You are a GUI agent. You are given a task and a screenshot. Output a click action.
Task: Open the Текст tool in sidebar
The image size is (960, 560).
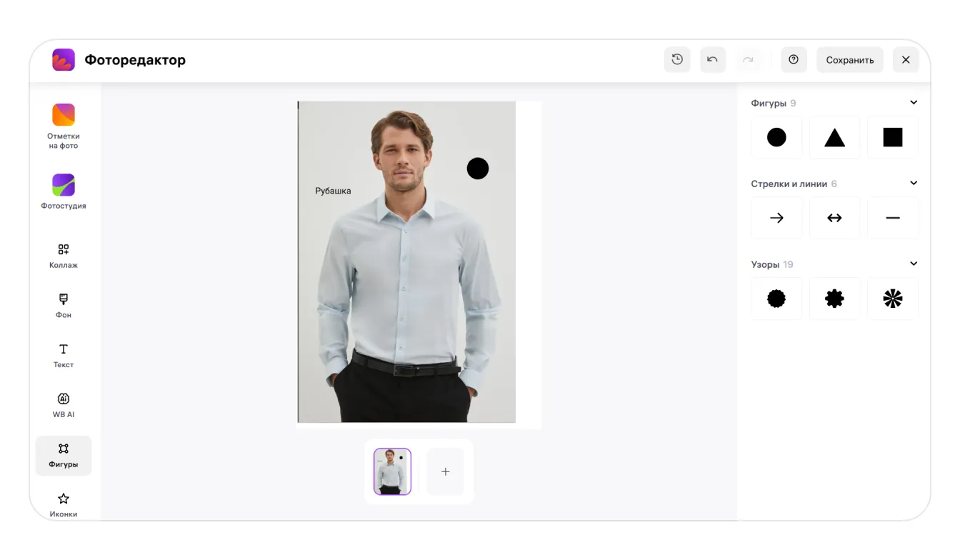coord(64,355)
